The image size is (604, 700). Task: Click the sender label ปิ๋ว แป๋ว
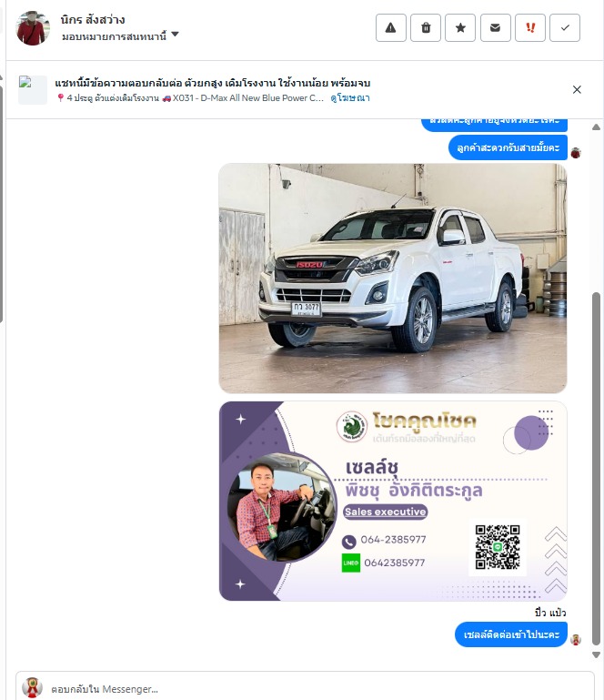550,613
